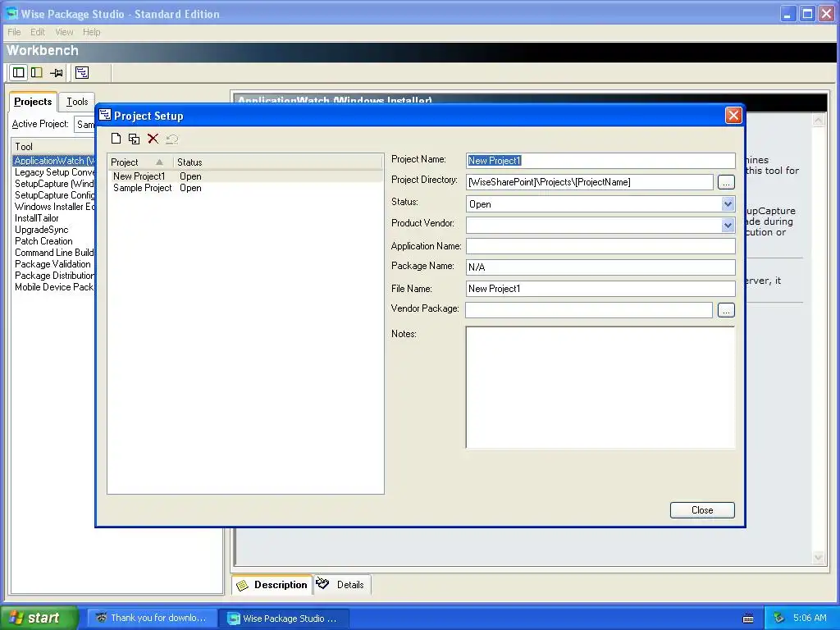Select the New Project1 row in project list
This screenshot has height=630, width=840.
[x=245, y=176]
